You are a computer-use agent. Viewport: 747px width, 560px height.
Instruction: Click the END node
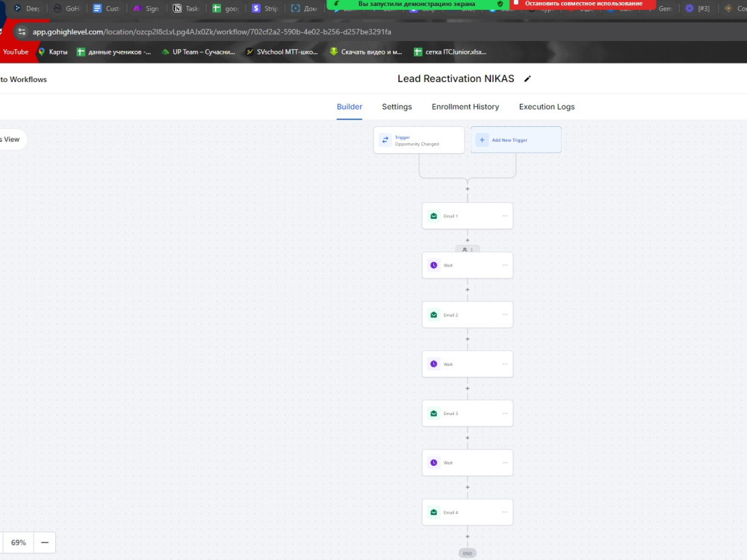pos(468,553)
